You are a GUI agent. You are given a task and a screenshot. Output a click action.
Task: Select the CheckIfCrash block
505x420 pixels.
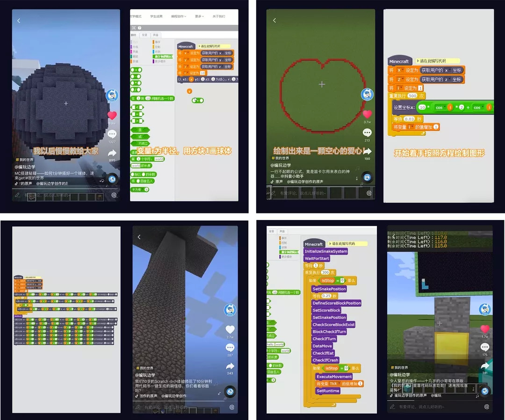point(325,360)
